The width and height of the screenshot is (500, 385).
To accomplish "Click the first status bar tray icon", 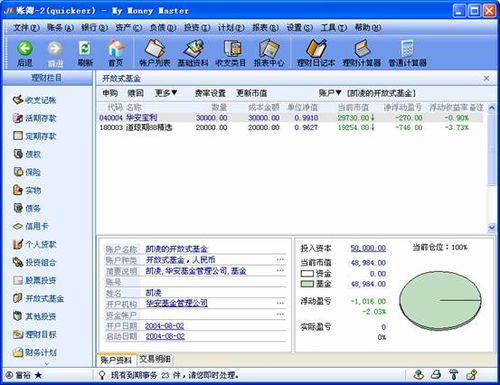I will pyautogui.click(x=419, y=375).
